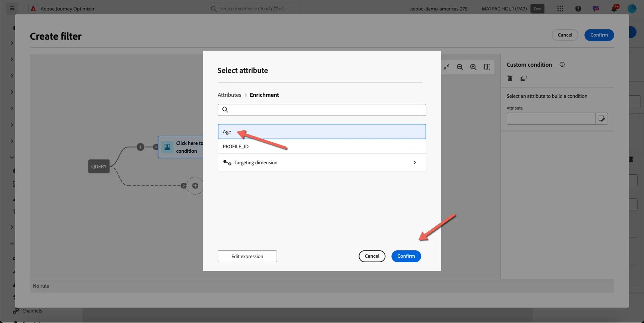This screenshot has height=323, width=644.
Task: Duplicate the custom condition
Action: pyautogui.click(x=523, y=78)
